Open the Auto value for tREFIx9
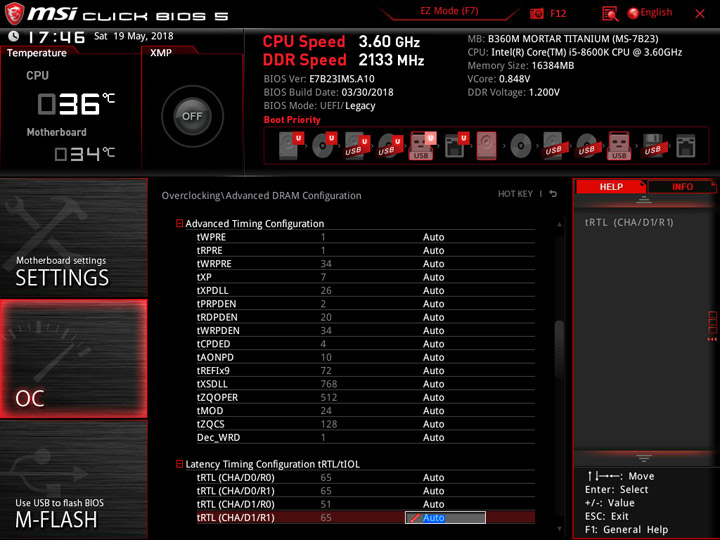Viewport: 720px width, 540px height. (x=433, y=371)
